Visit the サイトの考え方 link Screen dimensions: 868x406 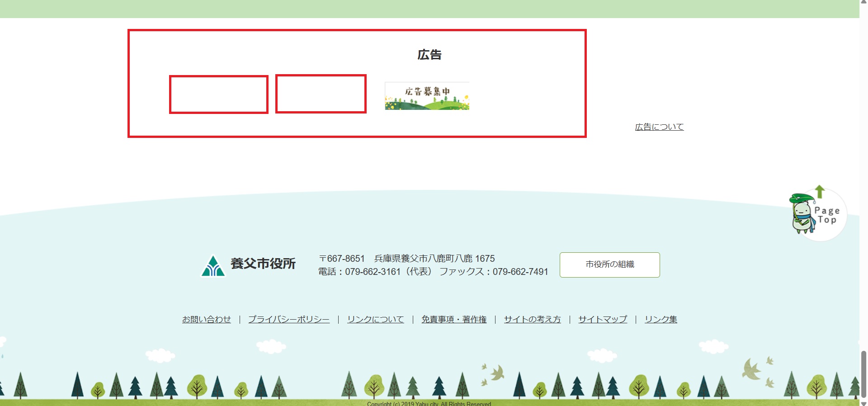point(532,320)
